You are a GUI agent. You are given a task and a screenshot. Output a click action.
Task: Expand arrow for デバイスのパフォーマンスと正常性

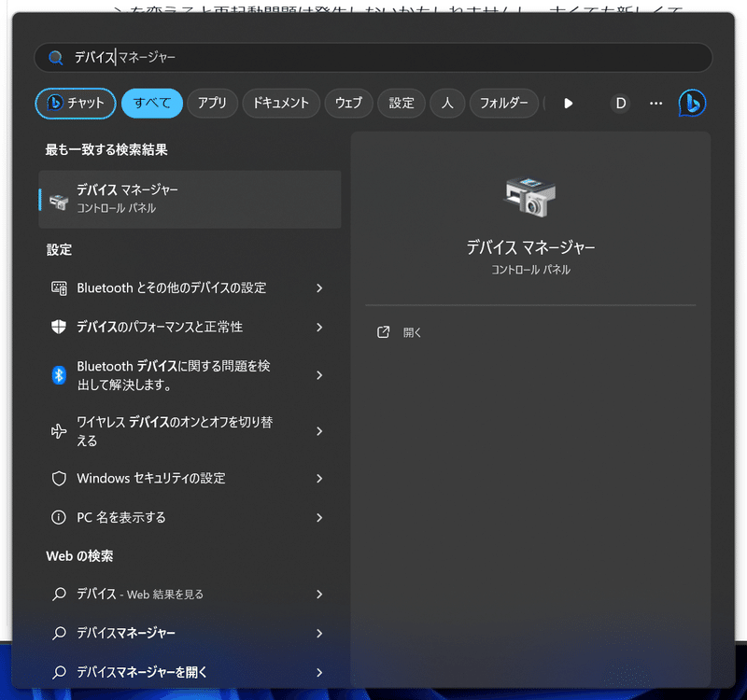pos(319,328)
